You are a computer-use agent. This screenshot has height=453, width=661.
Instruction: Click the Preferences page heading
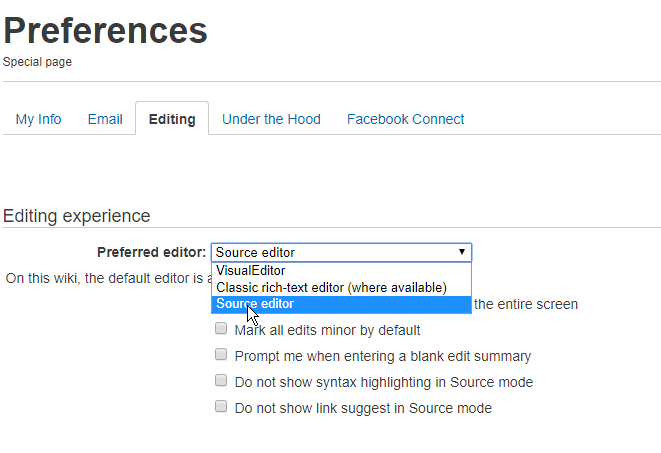105,31
